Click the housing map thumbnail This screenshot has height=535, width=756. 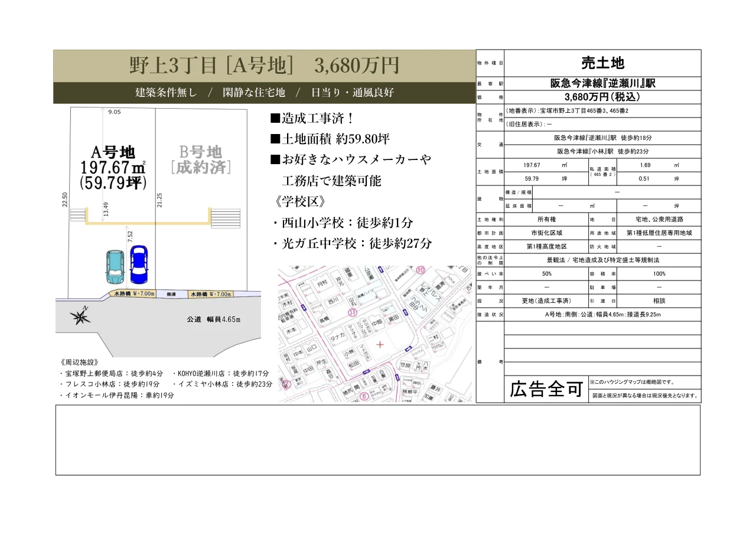click(x=376, y=334)
